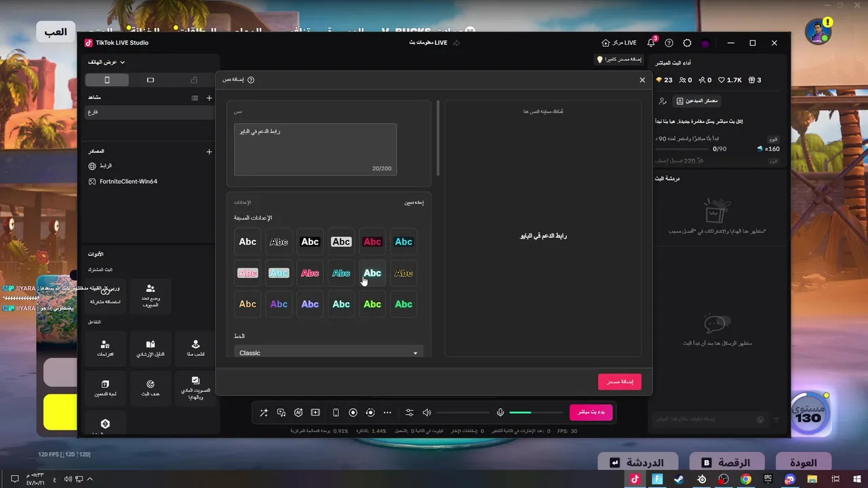
Task: Open settings gear in TikTok LIVE Studio
Action: pos(687,43)
